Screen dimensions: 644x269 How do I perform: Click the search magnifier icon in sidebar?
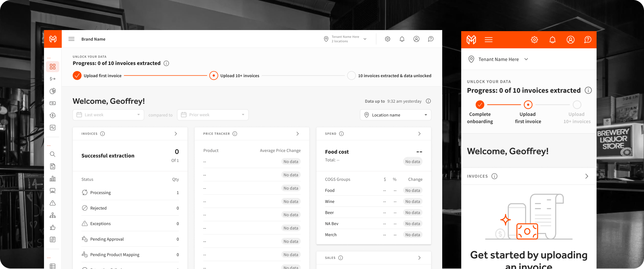coord(53,154)
